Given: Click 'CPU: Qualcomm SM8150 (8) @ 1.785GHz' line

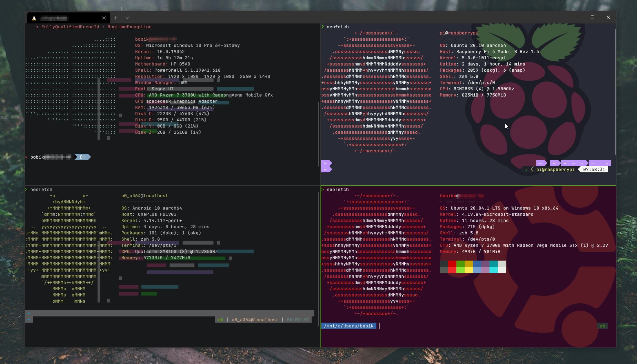Looking at the screenshot, I should (x=170, y=252).
